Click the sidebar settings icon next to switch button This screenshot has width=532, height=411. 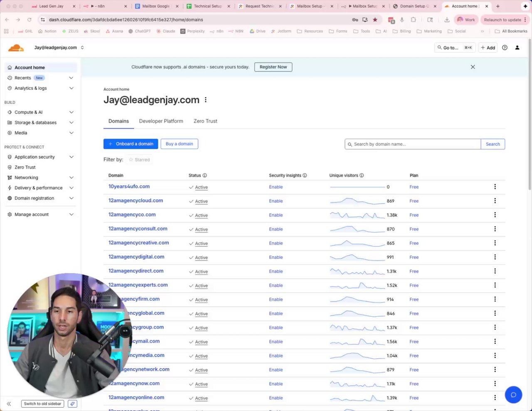72,404
